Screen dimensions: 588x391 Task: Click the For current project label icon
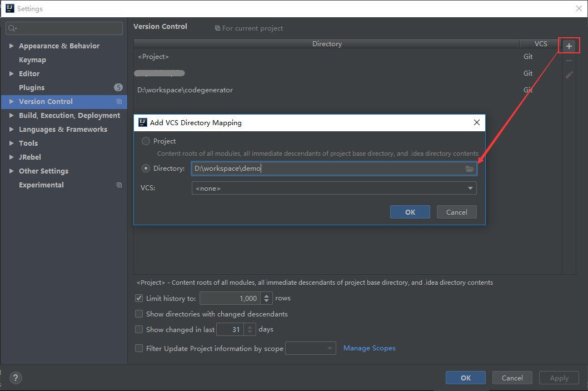(217, 28)
